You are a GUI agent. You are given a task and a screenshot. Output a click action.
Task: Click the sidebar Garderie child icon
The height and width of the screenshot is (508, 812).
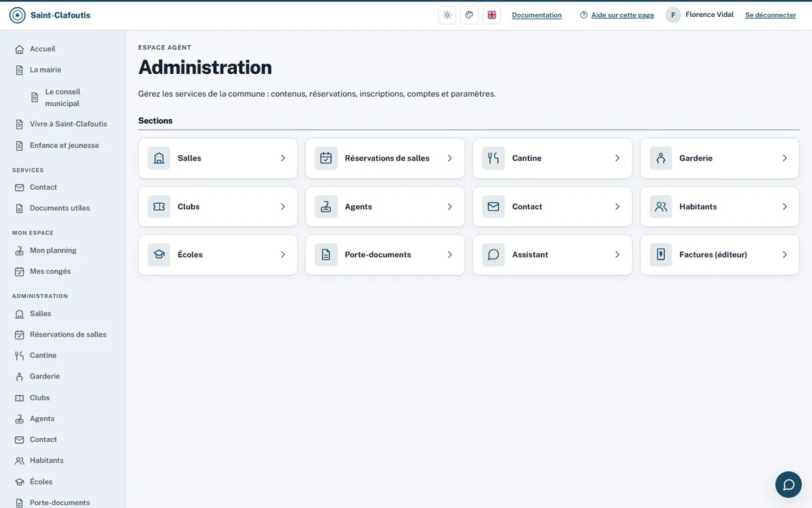(x=20, y=377)
